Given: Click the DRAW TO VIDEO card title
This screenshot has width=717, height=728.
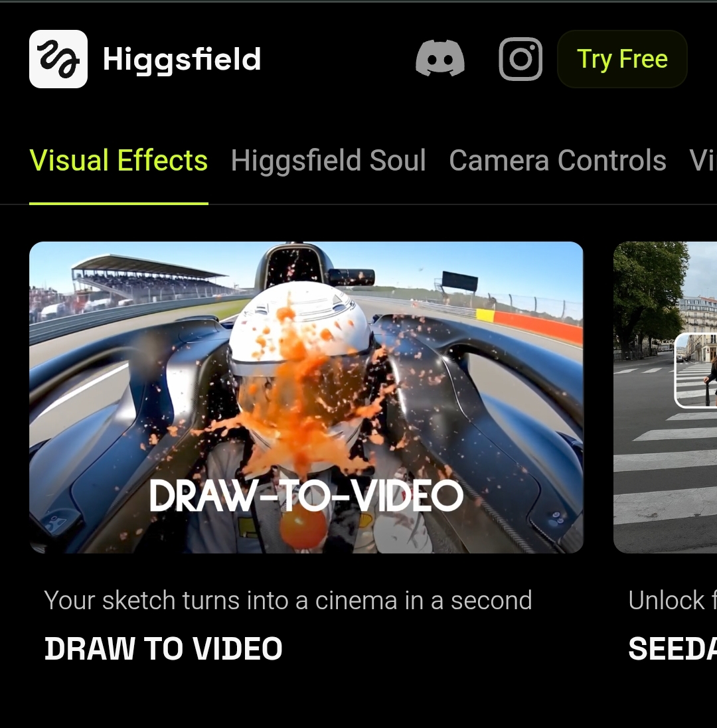Looking at the screenshot, I should (x=163, y=648).
